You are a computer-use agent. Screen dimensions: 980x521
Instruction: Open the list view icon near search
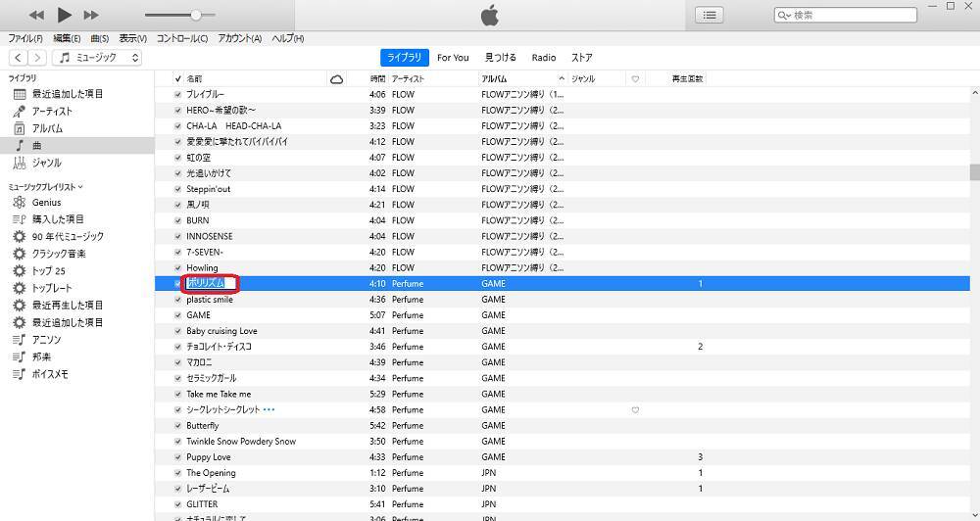[710, 15]
